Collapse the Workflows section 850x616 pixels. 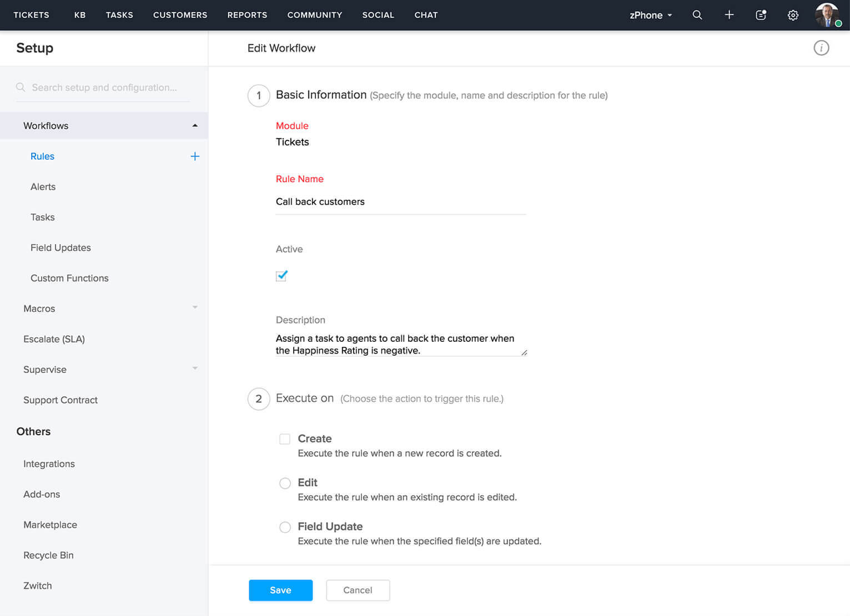point(195,125)
